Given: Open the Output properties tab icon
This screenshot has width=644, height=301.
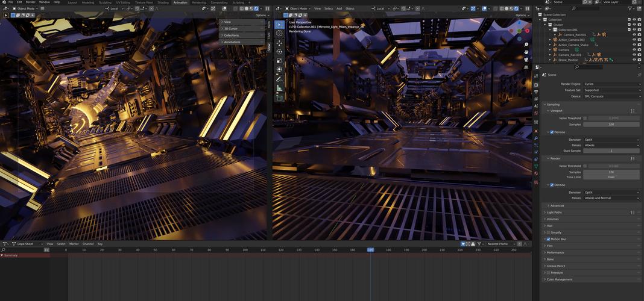Looking at the screenshot, I should 536,92.
